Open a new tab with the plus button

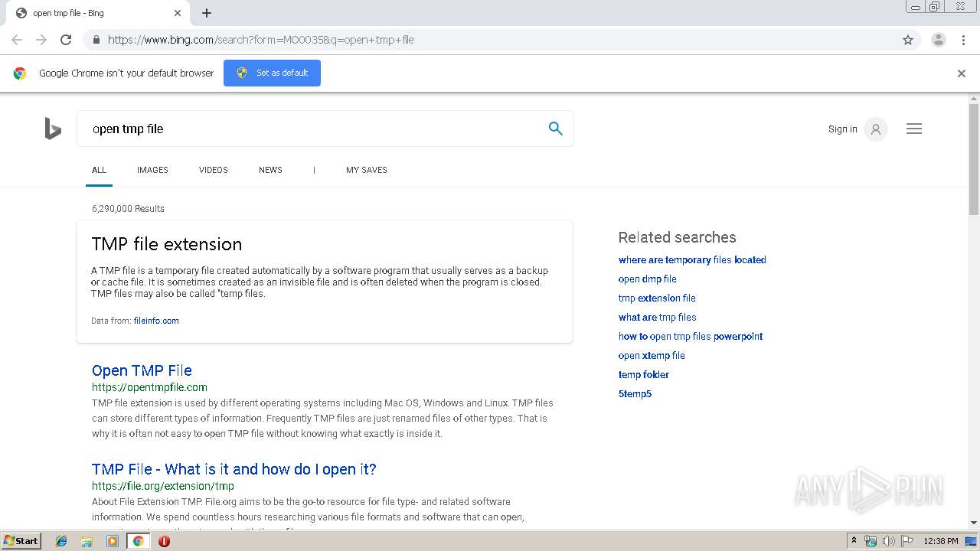tap(207, 13)
